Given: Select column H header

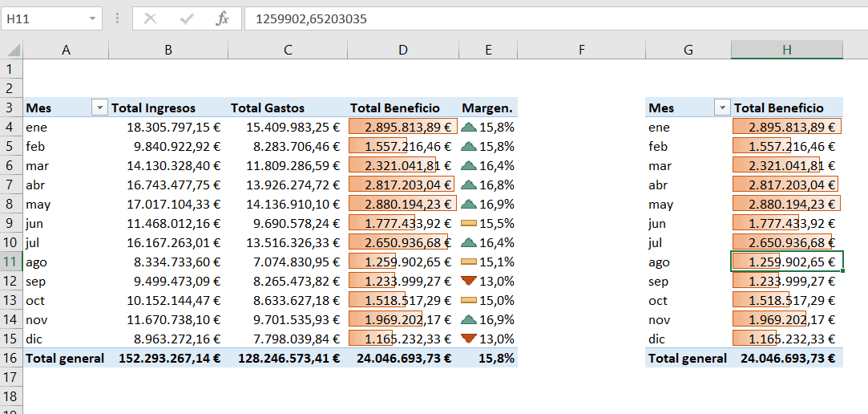Looking at the screenshot, I should point(787,50).
